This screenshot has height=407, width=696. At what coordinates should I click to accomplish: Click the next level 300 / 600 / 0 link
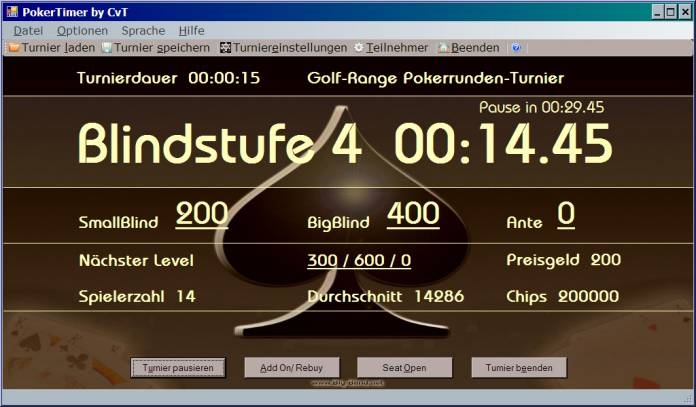pyautogui.click(x=359, y=260)
